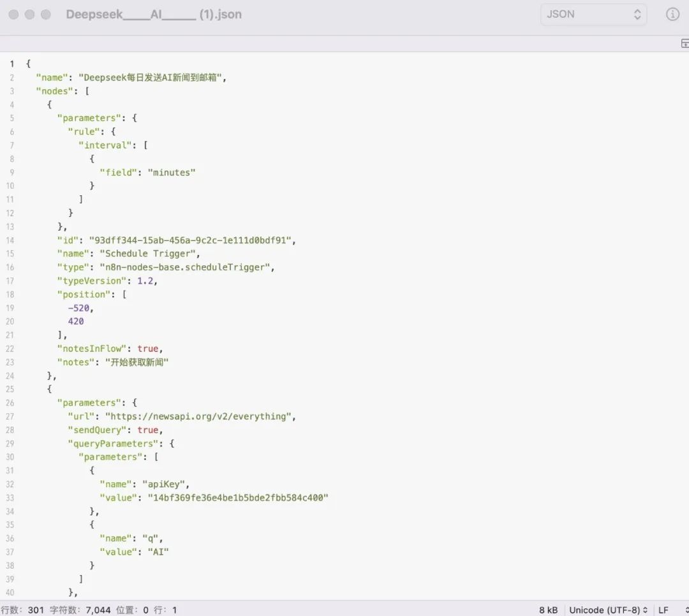Click the typeVersion value 1.2
This screenshot has height=616, width=689.
(145, 281)
